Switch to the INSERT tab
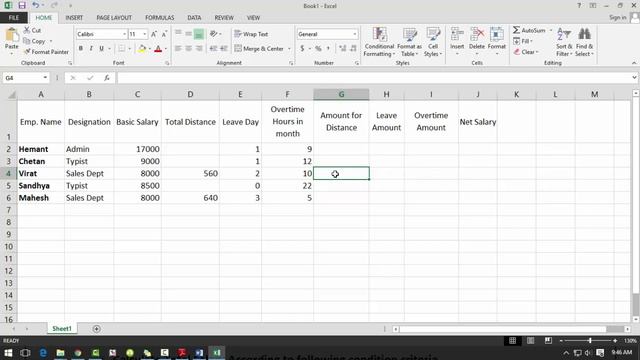 click(x=74, y=18)
